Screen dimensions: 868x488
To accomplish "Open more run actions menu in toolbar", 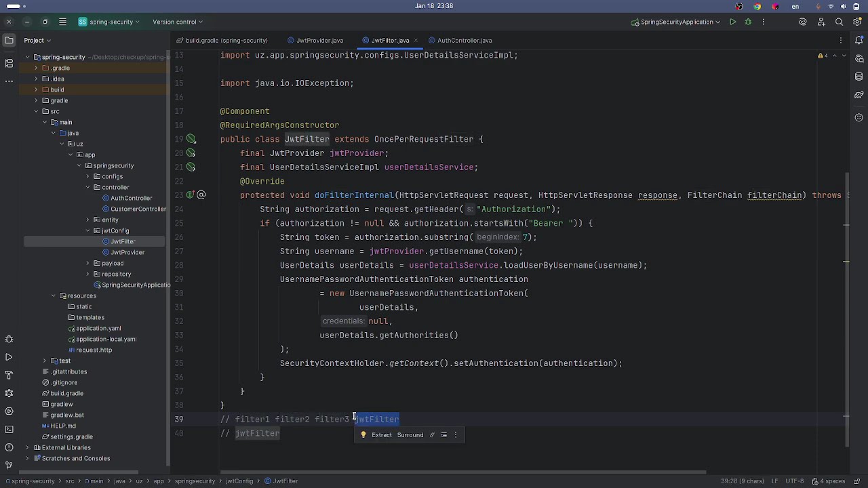I will point(764,22).
